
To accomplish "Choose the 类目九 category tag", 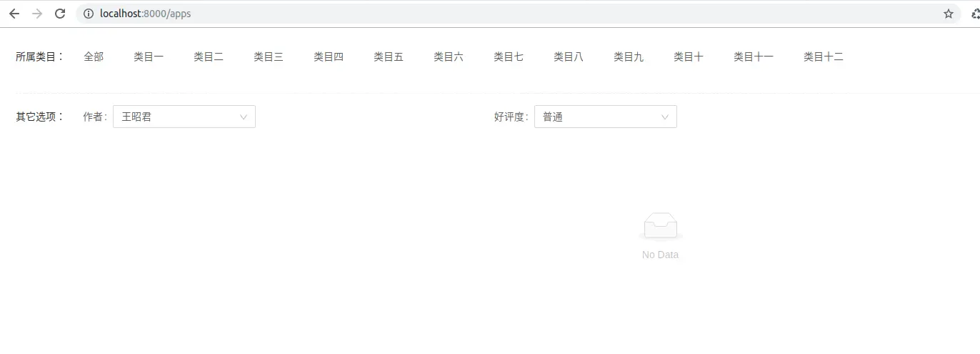I will click(x=629, y=56).
